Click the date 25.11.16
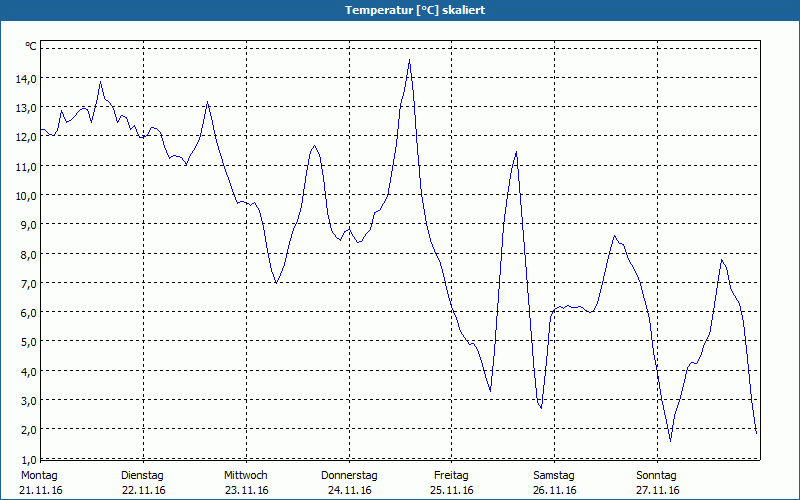 452,490
